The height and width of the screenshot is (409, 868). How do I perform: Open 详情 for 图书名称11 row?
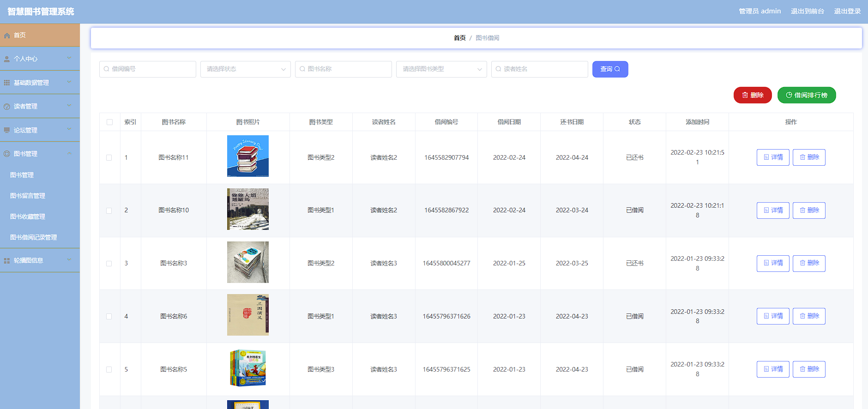point(773,157)
